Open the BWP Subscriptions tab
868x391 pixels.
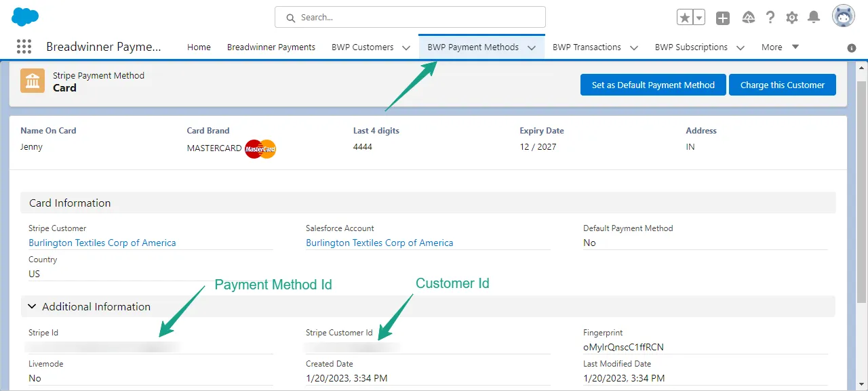click(691, 47)
